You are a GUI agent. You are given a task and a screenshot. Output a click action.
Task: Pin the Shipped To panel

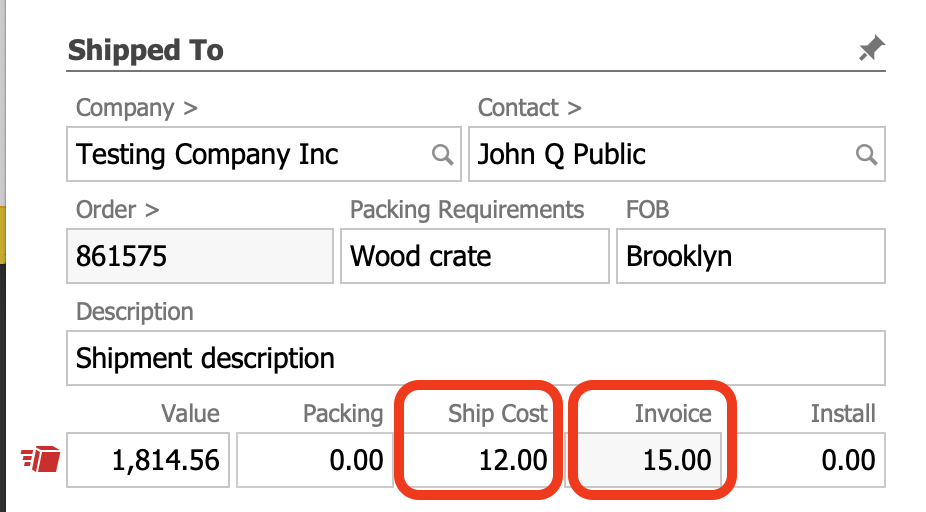point(871,48)
